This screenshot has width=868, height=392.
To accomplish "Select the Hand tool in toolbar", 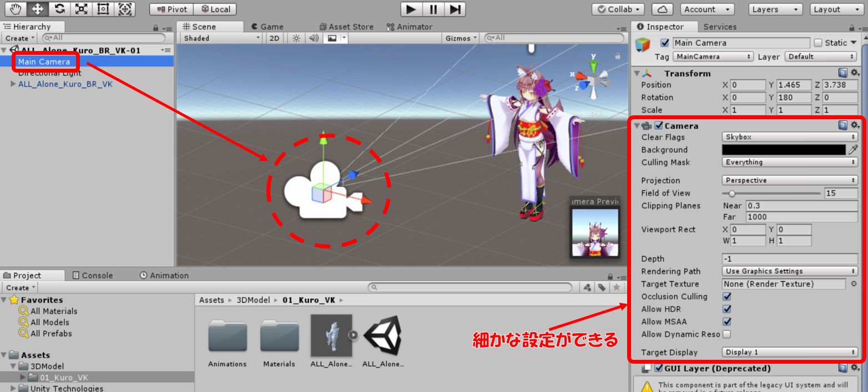I will pyautogui.click(x=14, y=9).
